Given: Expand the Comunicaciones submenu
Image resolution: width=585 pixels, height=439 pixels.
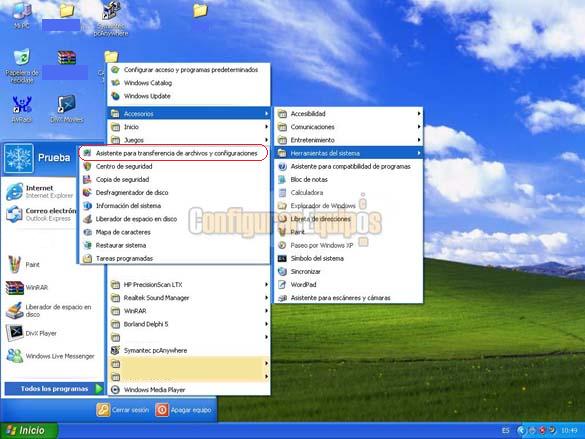Looking at the screenshot, I should point(349,127).
